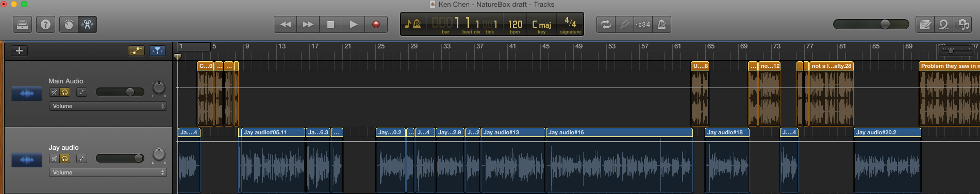The height and width of the screenshot is (194, 980).
Task: Toggle the Metronome click button
Action: click(x=661, y=24)
